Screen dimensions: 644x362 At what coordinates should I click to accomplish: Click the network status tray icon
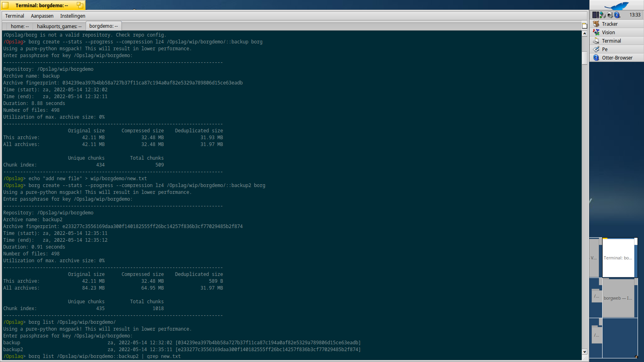603,15
